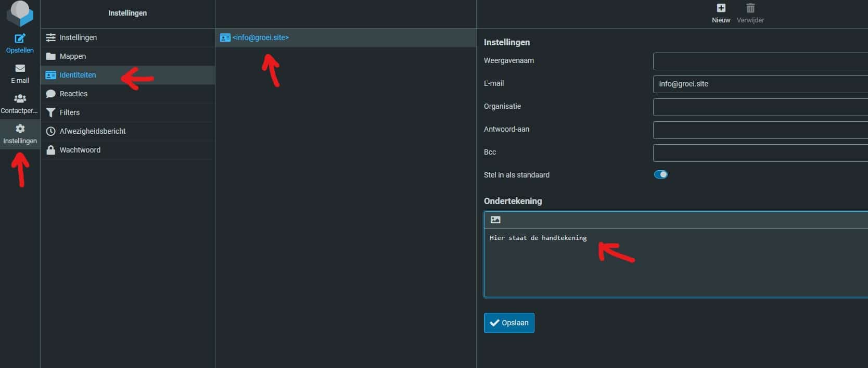Go to E-mail inbox icon
The image size is (868, 368).
point(20,69)
